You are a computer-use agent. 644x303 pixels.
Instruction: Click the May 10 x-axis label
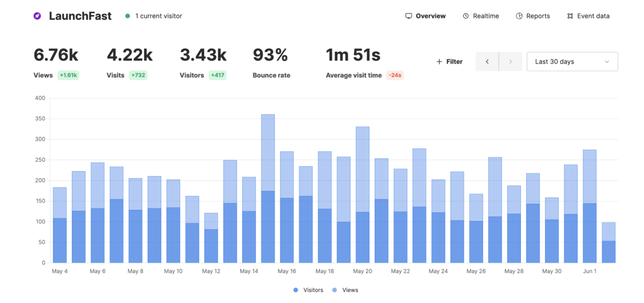tap(173, 272)
